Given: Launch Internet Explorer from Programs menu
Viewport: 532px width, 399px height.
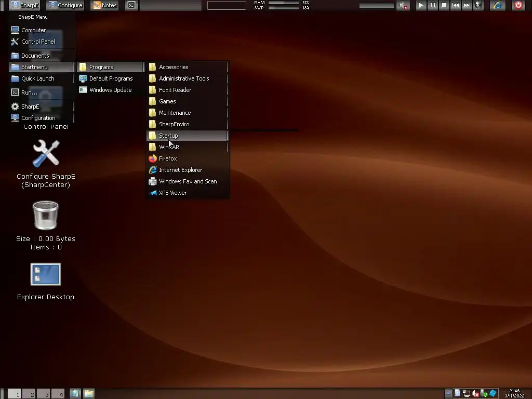Looking at the screenshot, I should [188, 170].
